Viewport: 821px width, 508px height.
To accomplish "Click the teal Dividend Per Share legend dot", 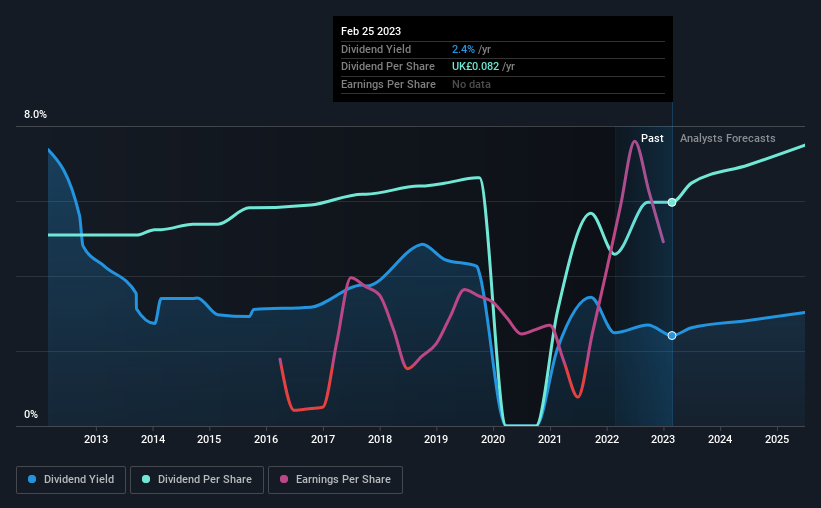I will (x=146, y=479).
